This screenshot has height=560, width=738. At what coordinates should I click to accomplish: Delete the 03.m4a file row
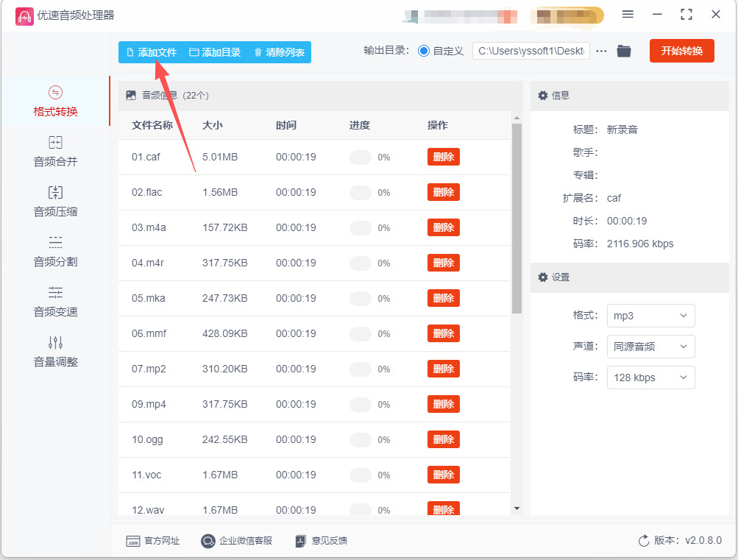[x=444, y=227]
